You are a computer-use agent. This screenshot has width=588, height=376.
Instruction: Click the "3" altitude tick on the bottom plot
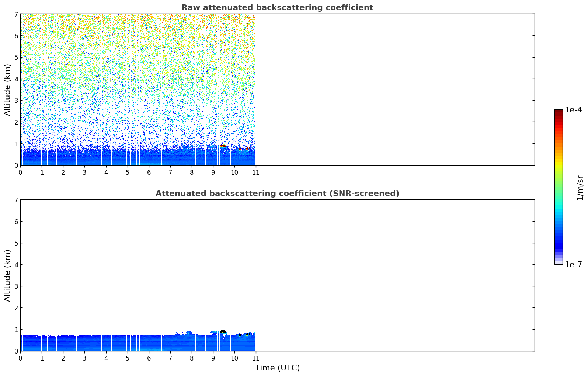point(16,286)
